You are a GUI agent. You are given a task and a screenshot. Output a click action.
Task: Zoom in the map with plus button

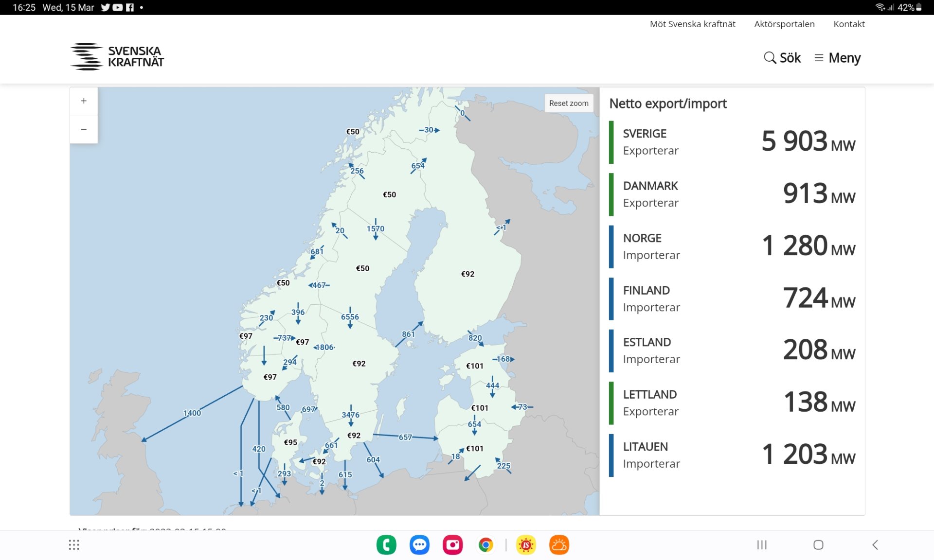[x=84, y=101]
